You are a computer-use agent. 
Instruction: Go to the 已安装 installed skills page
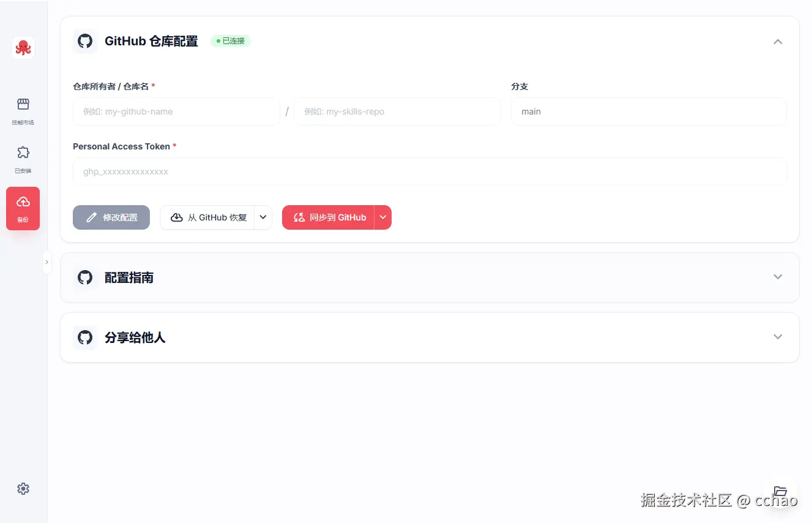pos(23,159)
